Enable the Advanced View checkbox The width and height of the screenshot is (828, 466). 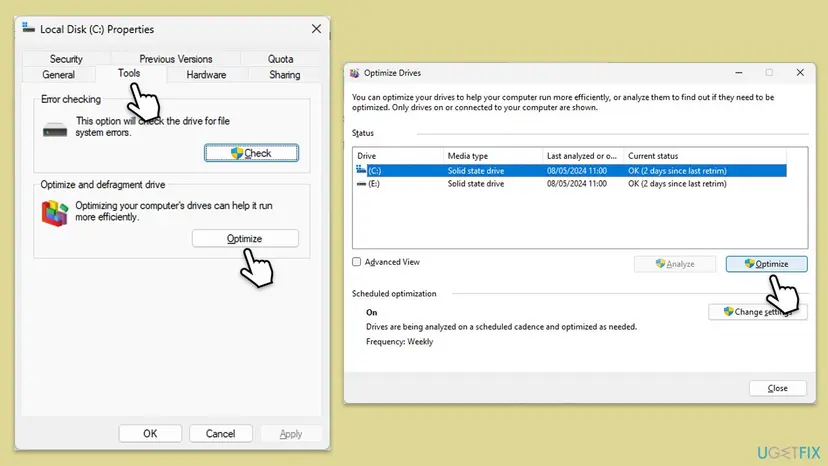[x=357, y=262]
